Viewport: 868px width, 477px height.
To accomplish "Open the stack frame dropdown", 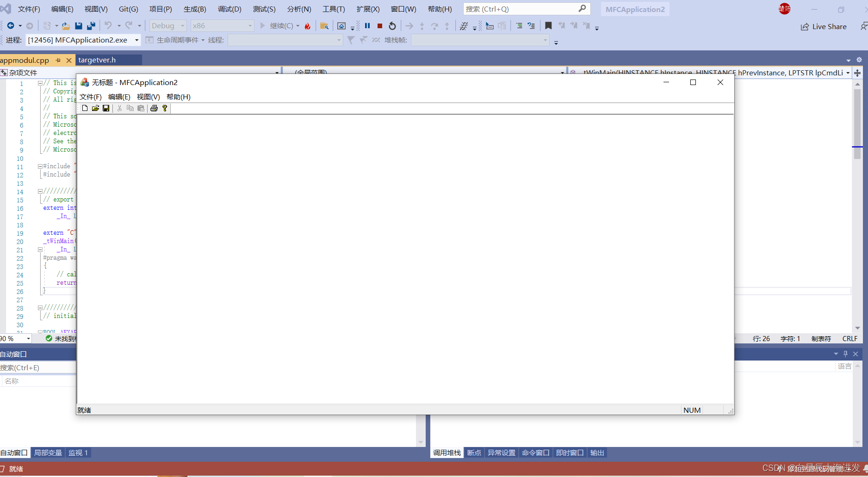I will pos(480,40).
